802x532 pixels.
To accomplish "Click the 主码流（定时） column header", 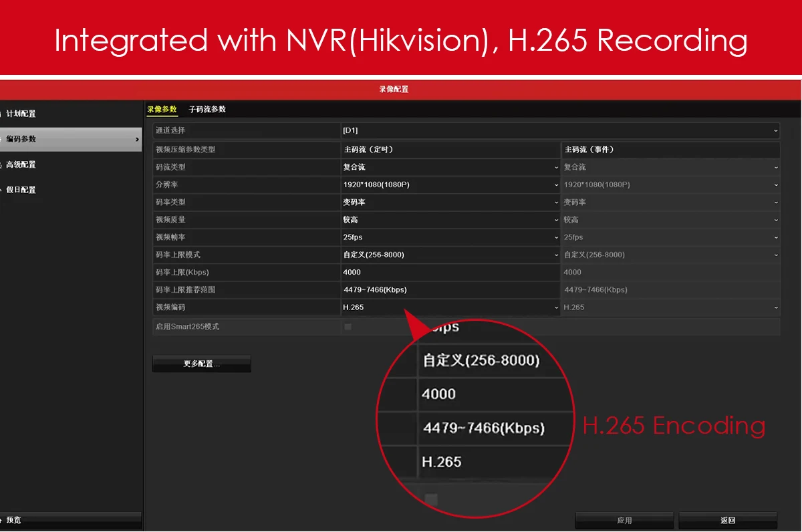I will coord(368,150).
